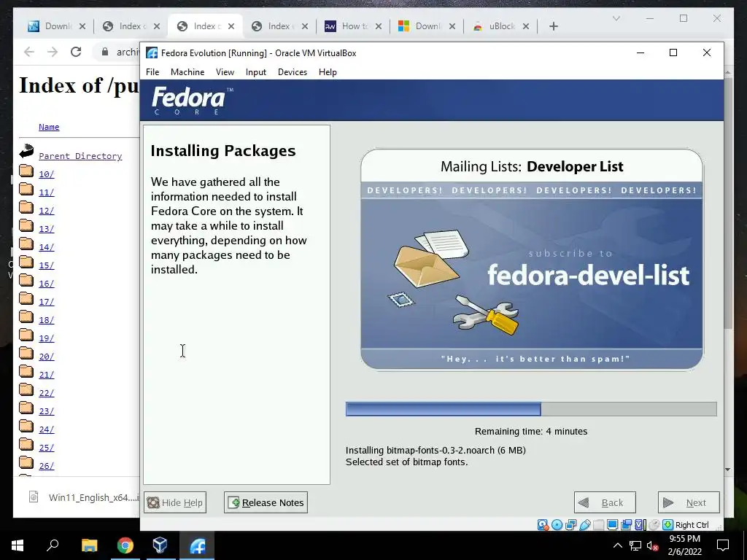Open the Input menu in VirtualBox
747x560 pixels.
click(256, 72)
